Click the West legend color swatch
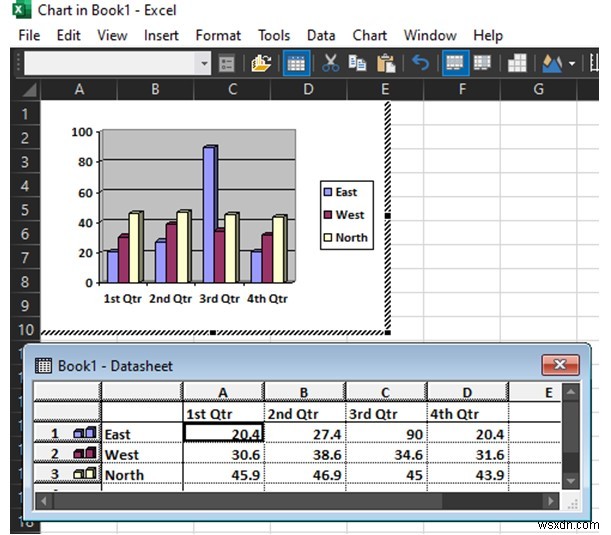 [x=328, y=215]
